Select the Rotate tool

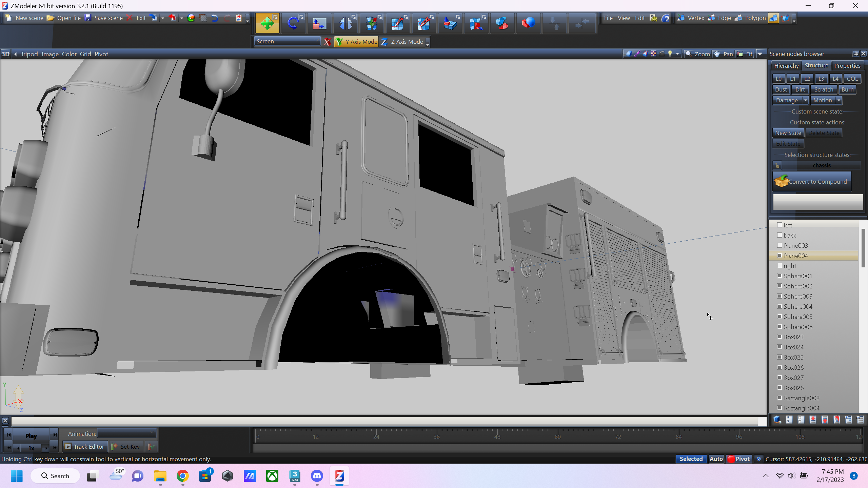[293, 23]
